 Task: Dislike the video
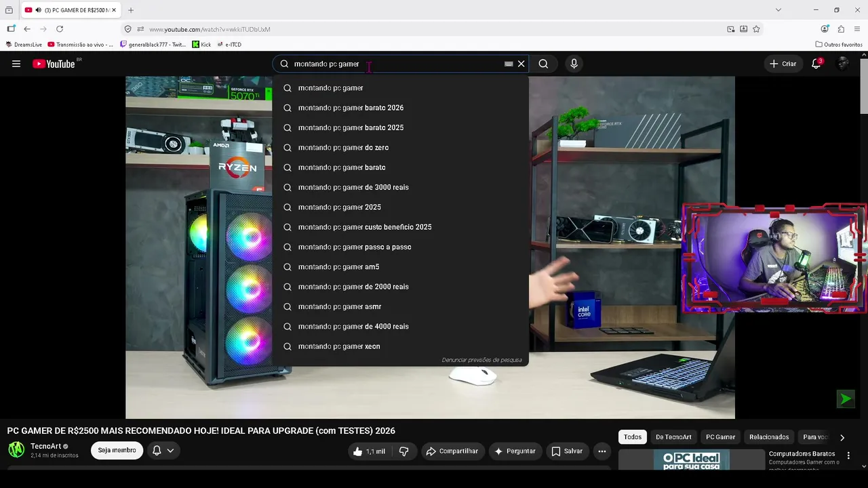pyautogui.click(x=404, y=451)
